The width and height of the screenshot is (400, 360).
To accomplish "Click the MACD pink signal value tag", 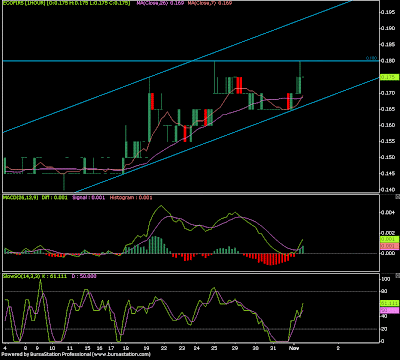I will pyautogui.click(x=389, y=246).
